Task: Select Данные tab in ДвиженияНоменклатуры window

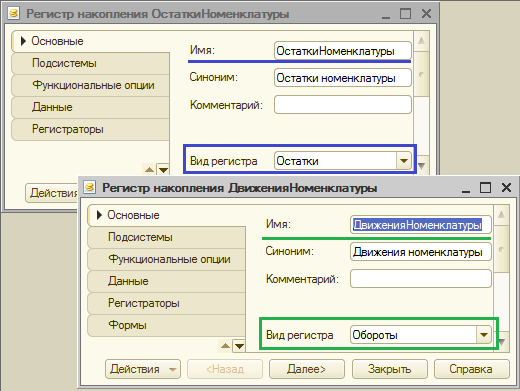Action: [x=167, y=281]
